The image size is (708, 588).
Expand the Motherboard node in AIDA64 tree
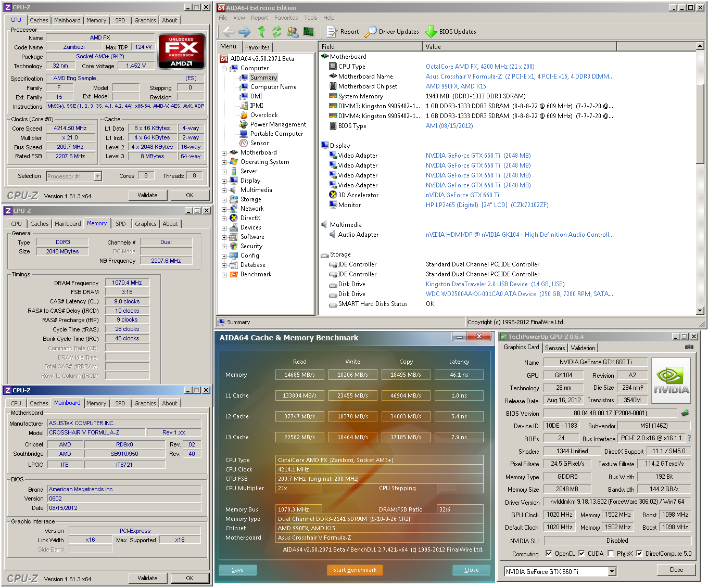(x=224, y=153)
